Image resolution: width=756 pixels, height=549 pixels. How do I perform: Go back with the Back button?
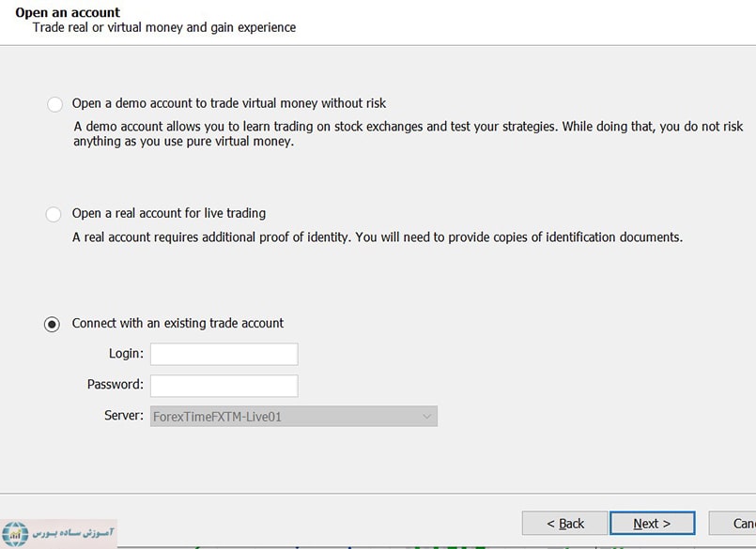coord(565,523)
